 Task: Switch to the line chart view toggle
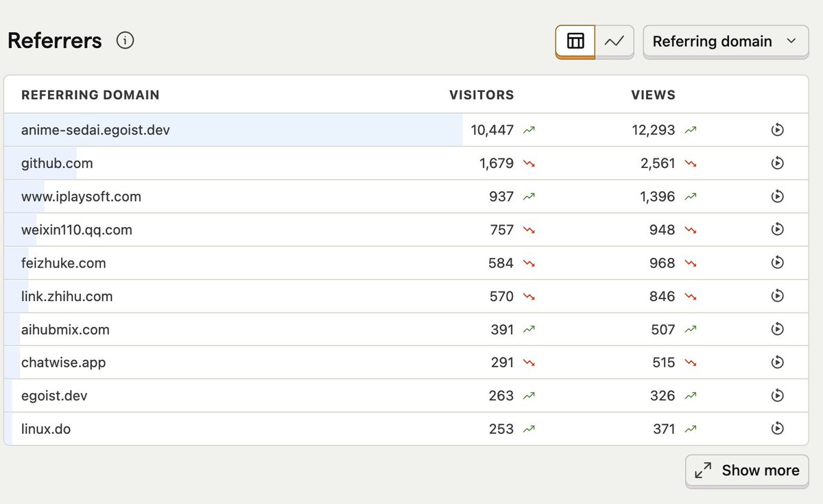pyautogui.click(x=615, y=41)
